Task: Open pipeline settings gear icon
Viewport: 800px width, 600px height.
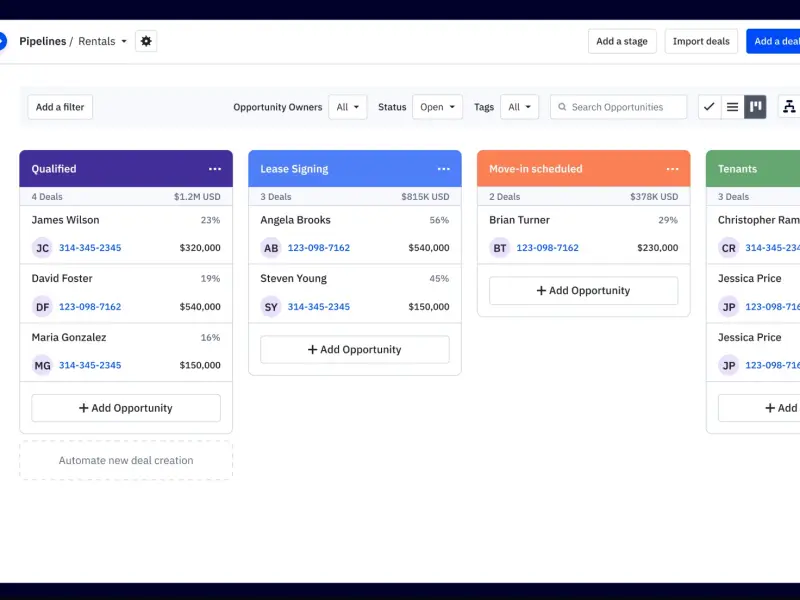Action: click(x=146, y=41)
